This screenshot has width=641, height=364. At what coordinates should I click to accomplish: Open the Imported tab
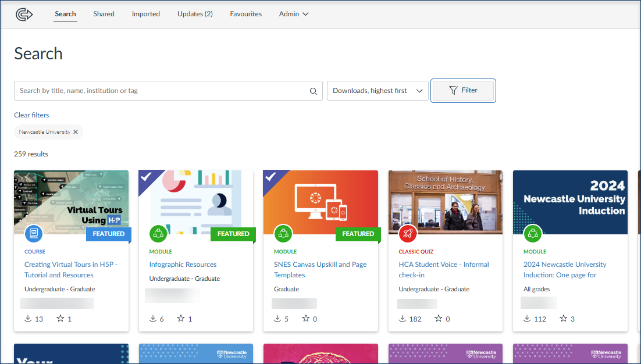(146, 14)
